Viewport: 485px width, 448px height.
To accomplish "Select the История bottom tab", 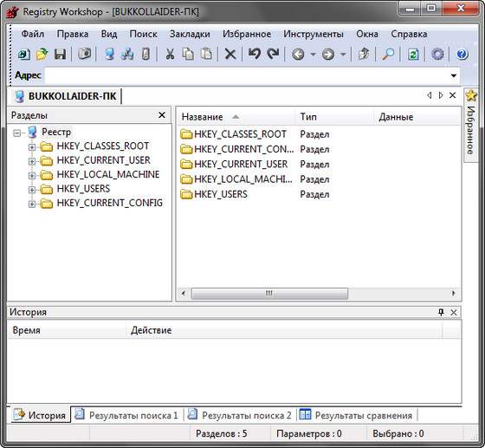I will (40, 415).
